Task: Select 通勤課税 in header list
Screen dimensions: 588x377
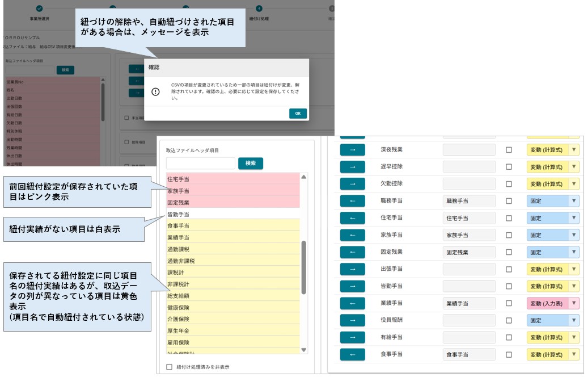Action: point(233,249)
